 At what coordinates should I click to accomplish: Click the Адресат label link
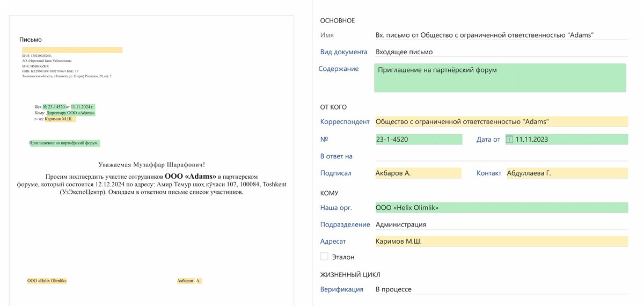[x=333, y=242]
